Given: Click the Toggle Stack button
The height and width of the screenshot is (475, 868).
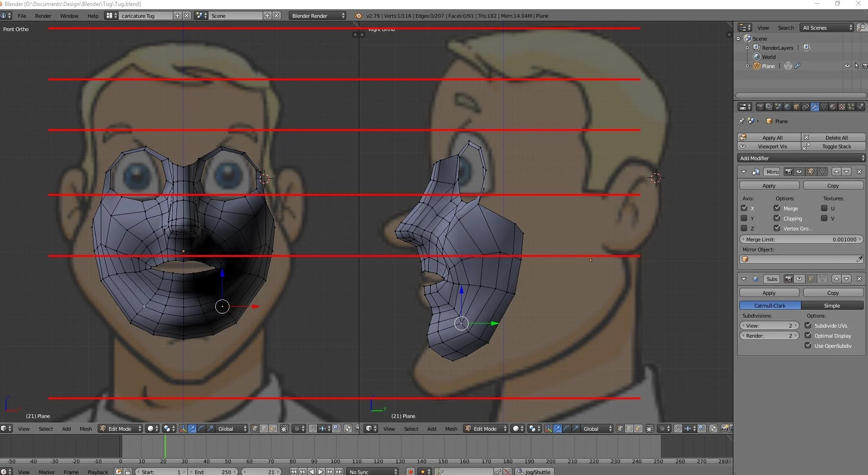Looking at the screenshot, I should 833,146.
